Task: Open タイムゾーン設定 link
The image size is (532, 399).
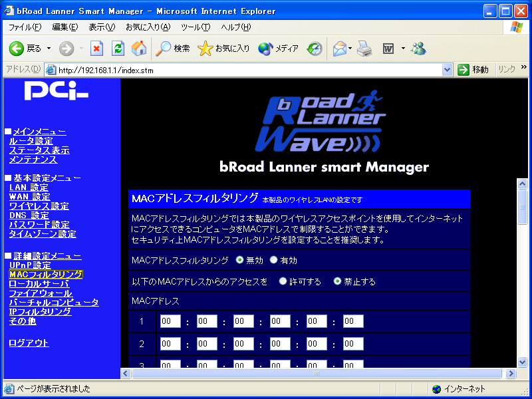Action: click(43, 234)
